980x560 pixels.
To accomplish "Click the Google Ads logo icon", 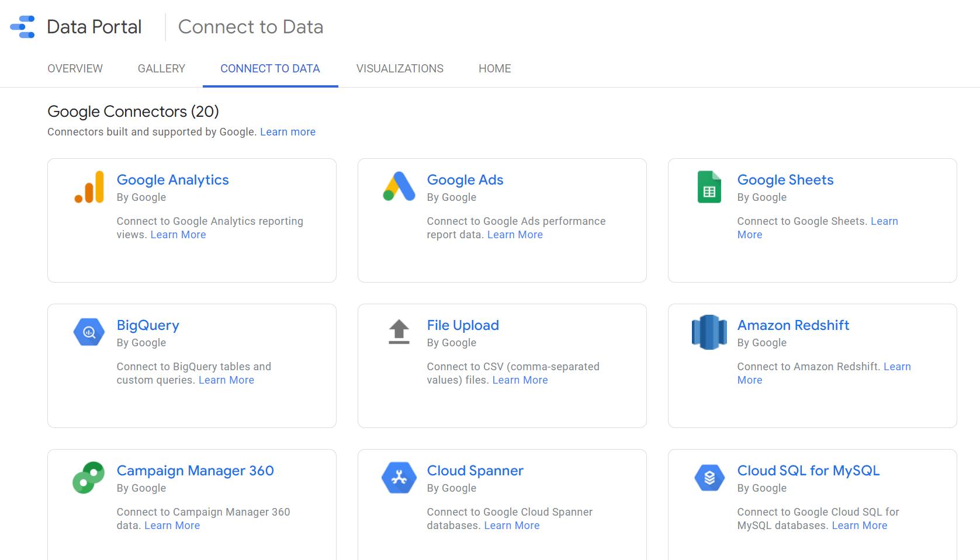I will [399, 186].
